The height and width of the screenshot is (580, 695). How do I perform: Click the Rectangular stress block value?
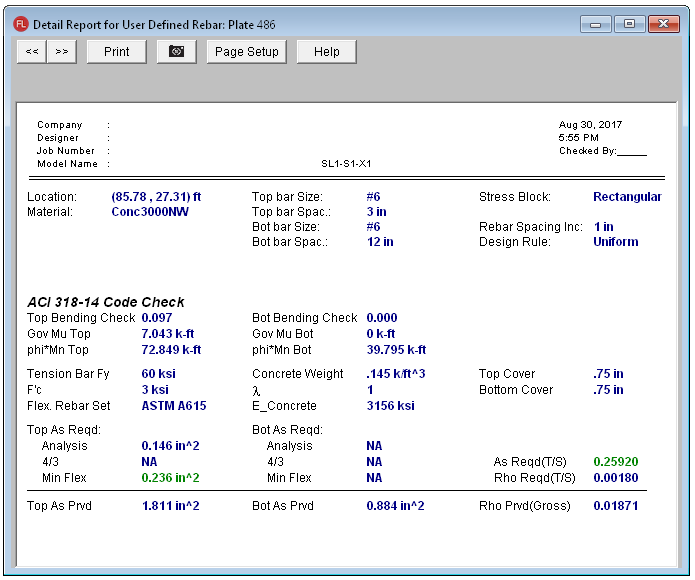coord(627,197)
